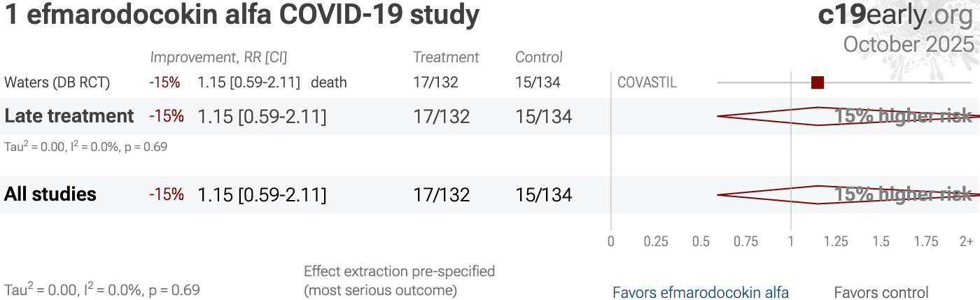Click the 0.25 tick on the axis
Viewport: 980px width, 300px height.
pos(656,242)
